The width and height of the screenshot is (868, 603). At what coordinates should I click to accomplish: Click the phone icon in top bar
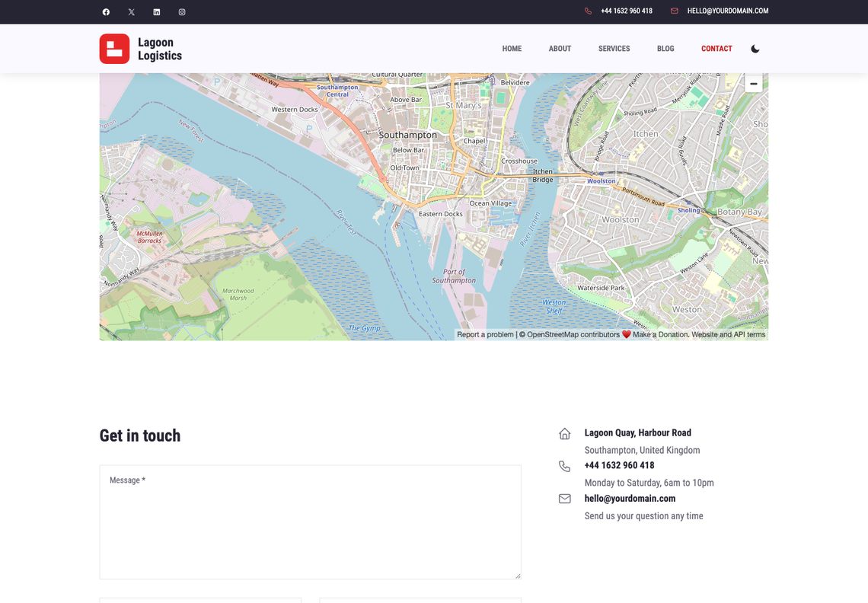(588, 11)
